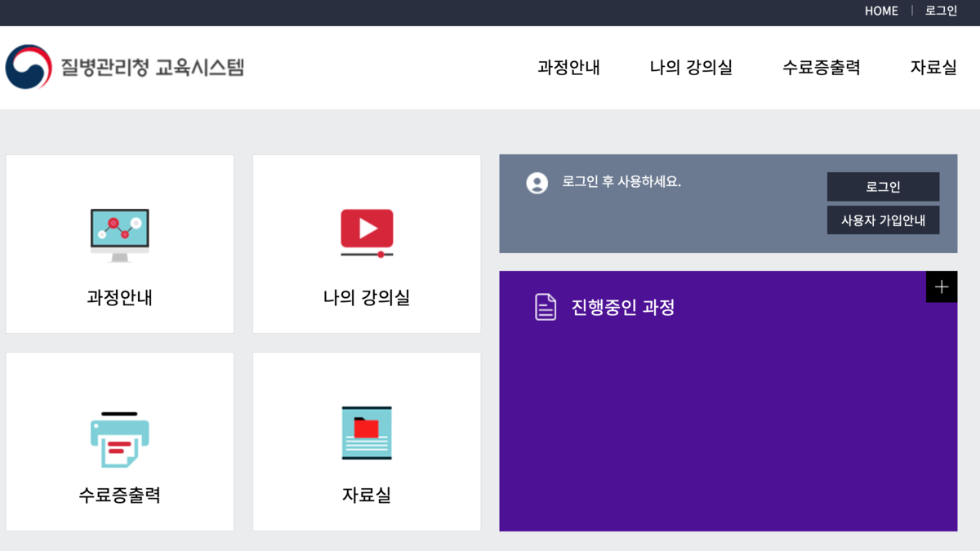Select 수료증출력 in top navigation menu

(821, 68)
